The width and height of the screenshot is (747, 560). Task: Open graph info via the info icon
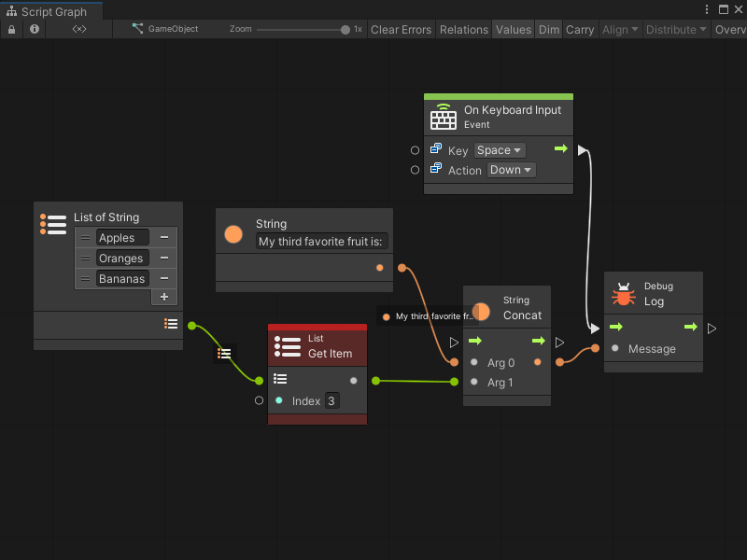pos(34,29)
